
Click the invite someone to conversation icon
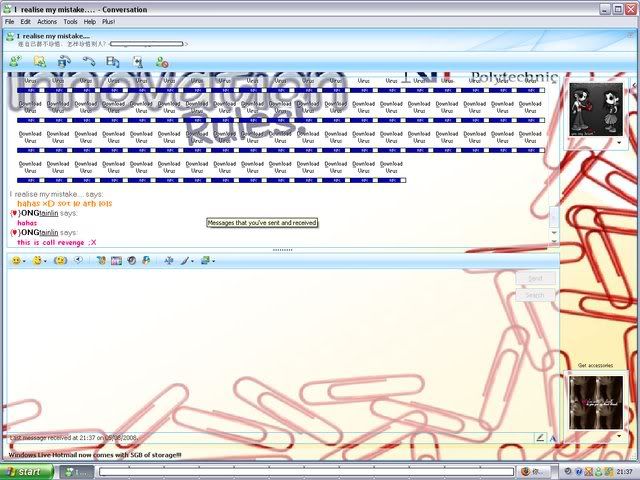coord(16,62)
